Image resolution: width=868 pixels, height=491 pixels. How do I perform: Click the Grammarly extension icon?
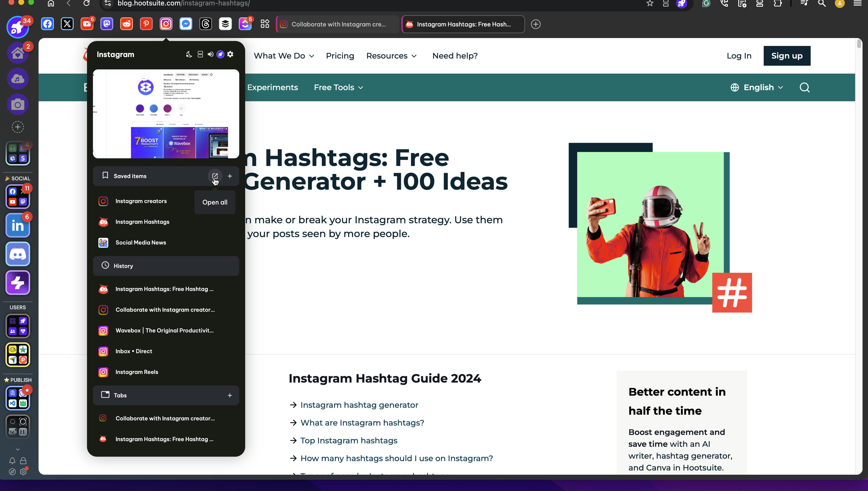(706, 3)
